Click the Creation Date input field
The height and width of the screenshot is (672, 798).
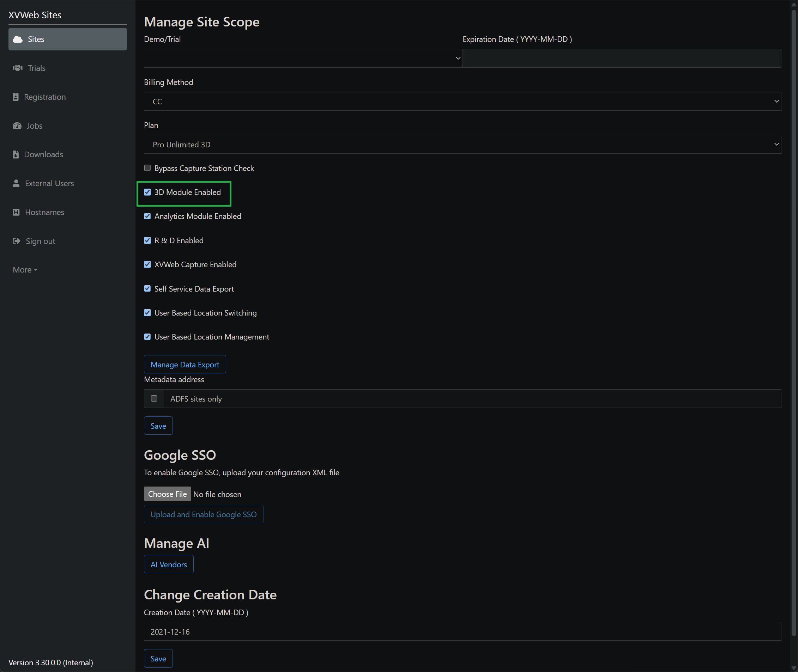pyautogui.click(x=463, y=631)
